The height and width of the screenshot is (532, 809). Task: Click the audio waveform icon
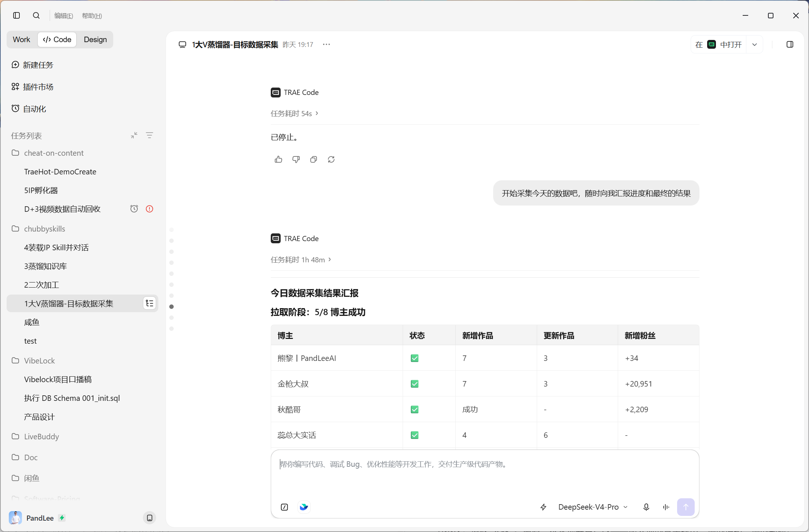[666, 507]
